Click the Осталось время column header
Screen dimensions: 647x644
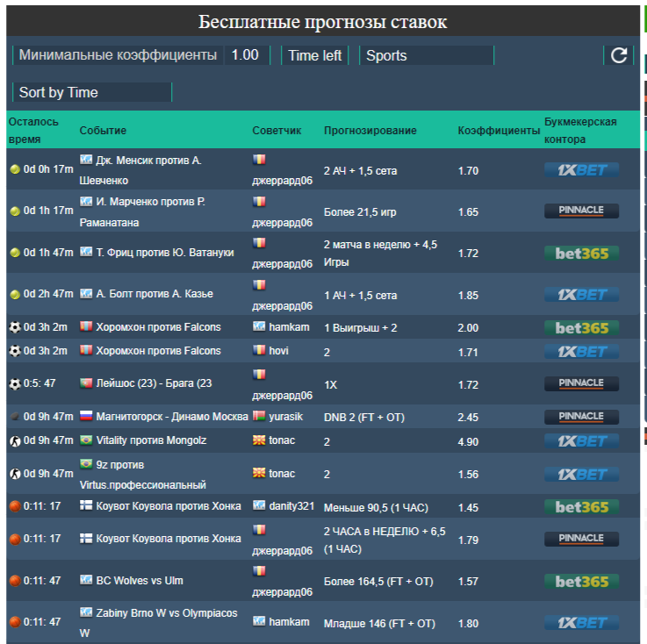(33, 130)
